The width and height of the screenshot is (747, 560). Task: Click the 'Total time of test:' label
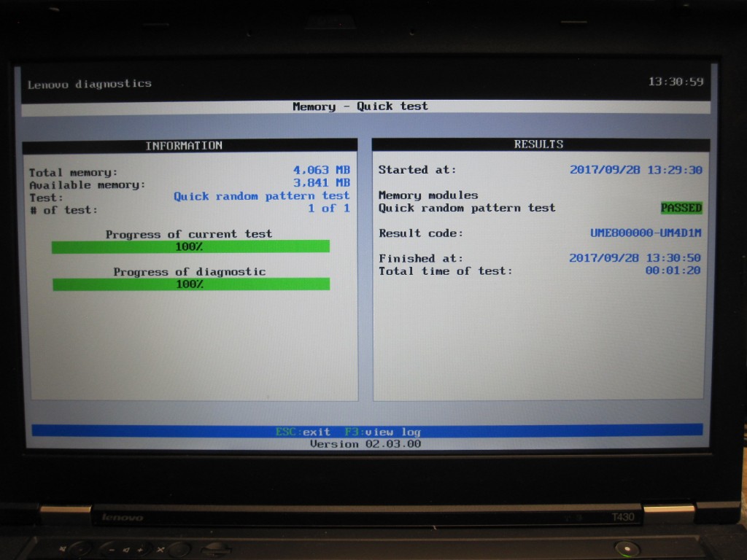point(446,271)
